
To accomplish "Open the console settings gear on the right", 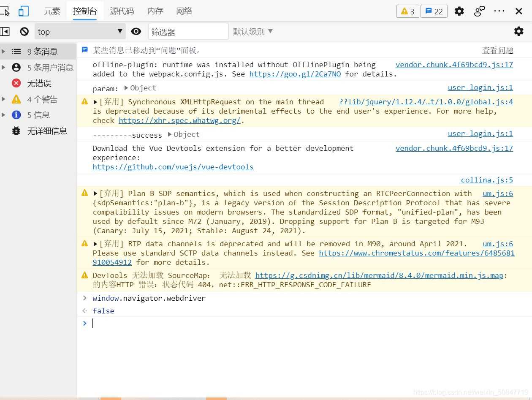I will click(519, 31).
